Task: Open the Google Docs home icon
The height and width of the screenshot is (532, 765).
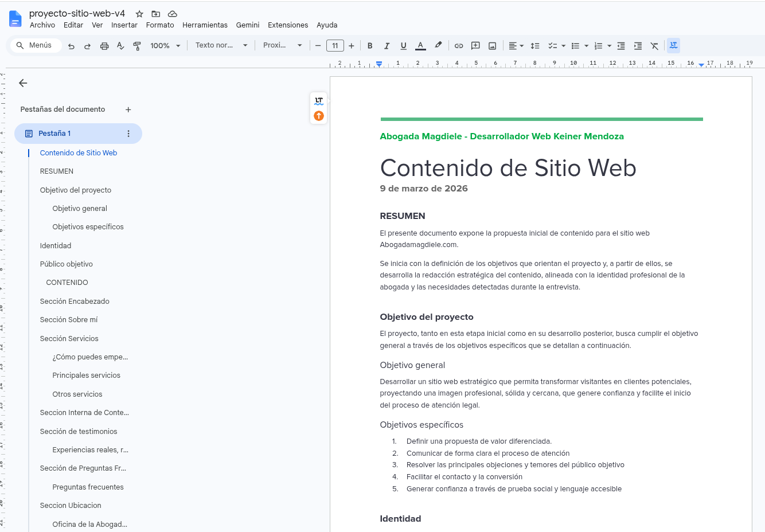Action: click(15, 19)
